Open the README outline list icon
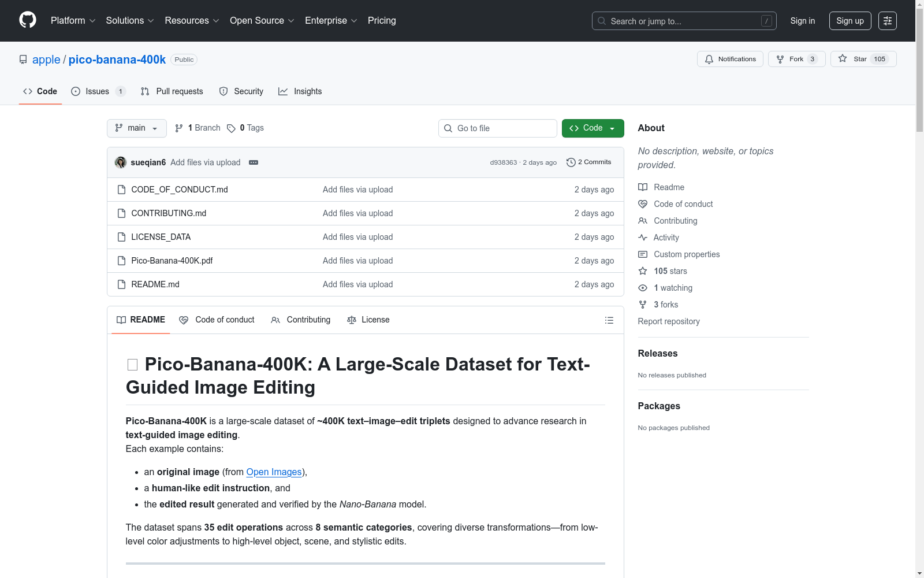The image size is (924, 578). (x=609, y=320)
